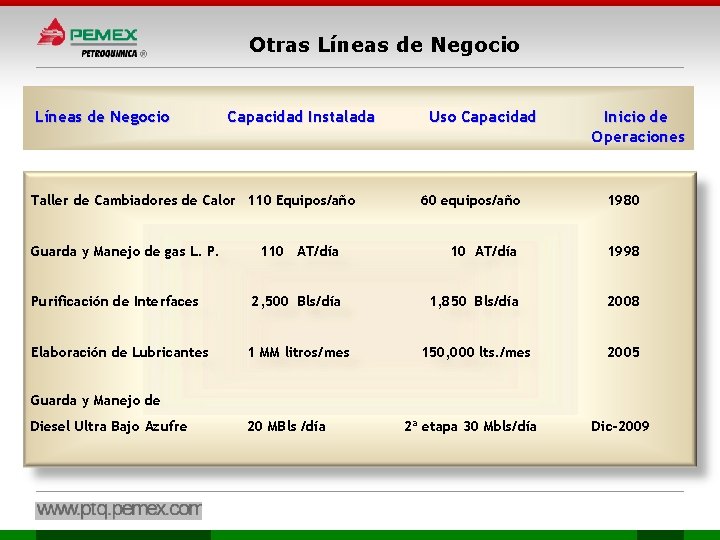The width and height of the screenshot is (720, 540).
Task: Click the '60 equipos/año' cell
Action: click(x=470, y=200)
